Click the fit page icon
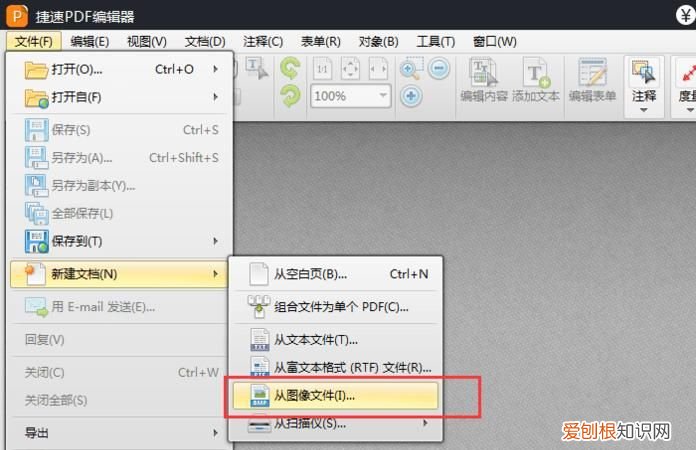Screen dimensions: 696x450 (350, 69)
